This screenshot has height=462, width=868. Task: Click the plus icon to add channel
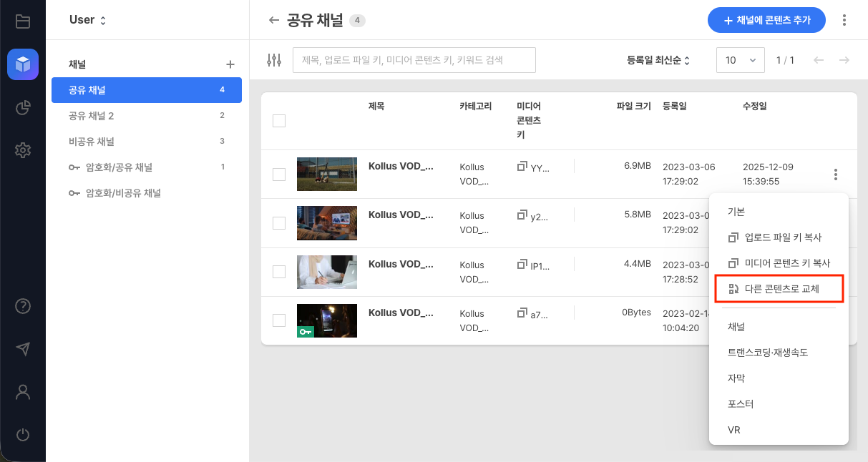coord(230,64)
